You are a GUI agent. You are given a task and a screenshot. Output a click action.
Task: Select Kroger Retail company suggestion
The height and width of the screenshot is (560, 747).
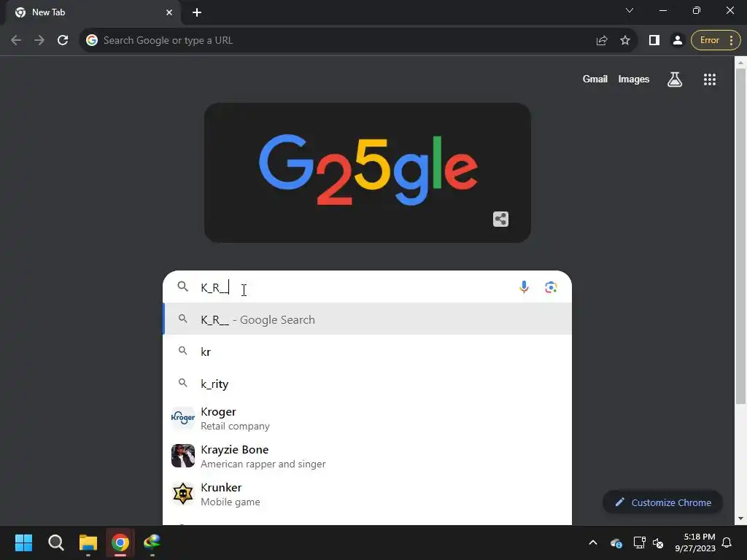point(368,419)
